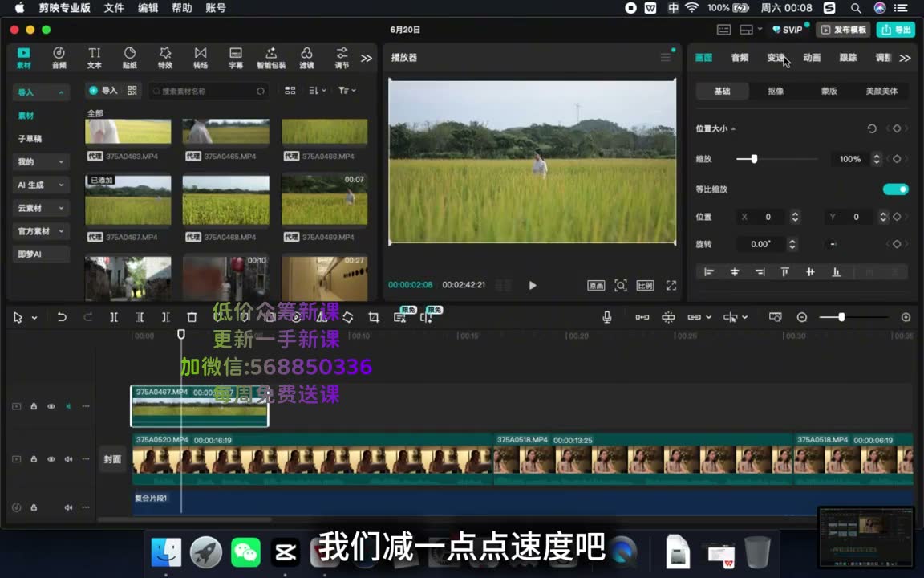This screenshot has height=578, width=924.
Task: Click the play button in the player
Action: click(533, 286)
